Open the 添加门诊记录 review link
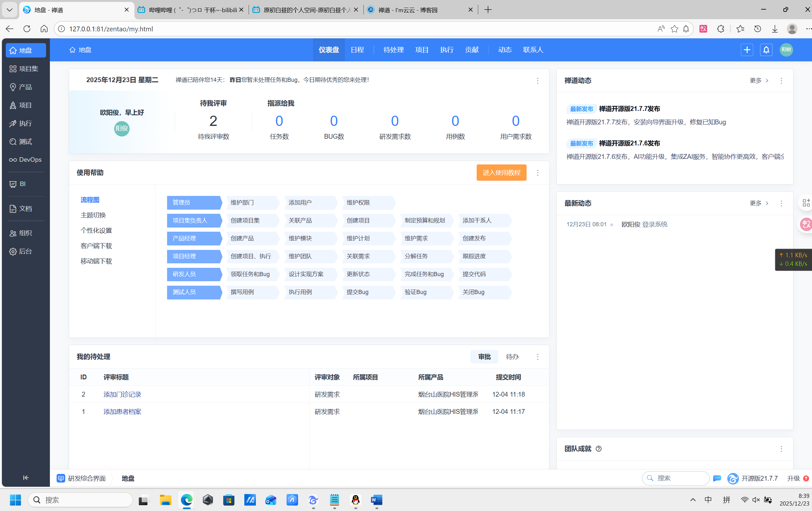The width and height of the screenshot is (812, 511). 122,394
